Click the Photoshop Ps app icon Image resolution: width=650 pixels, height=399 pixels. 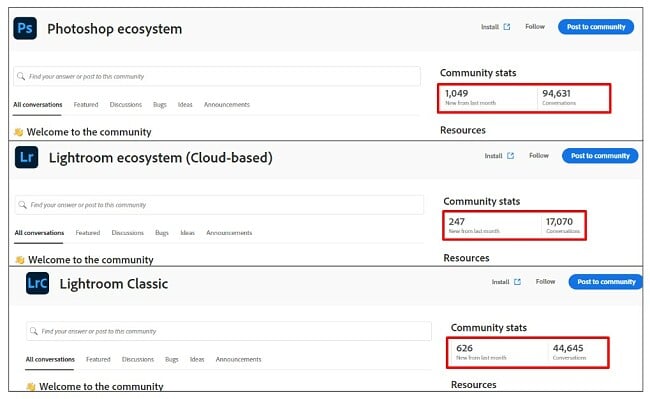click(x=25, y=28)
